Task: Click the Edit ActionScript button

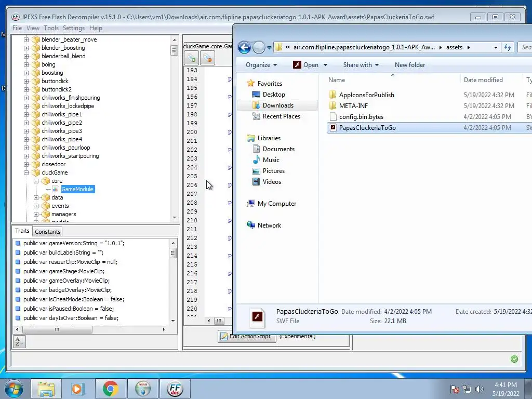Action: click(247, 336)
